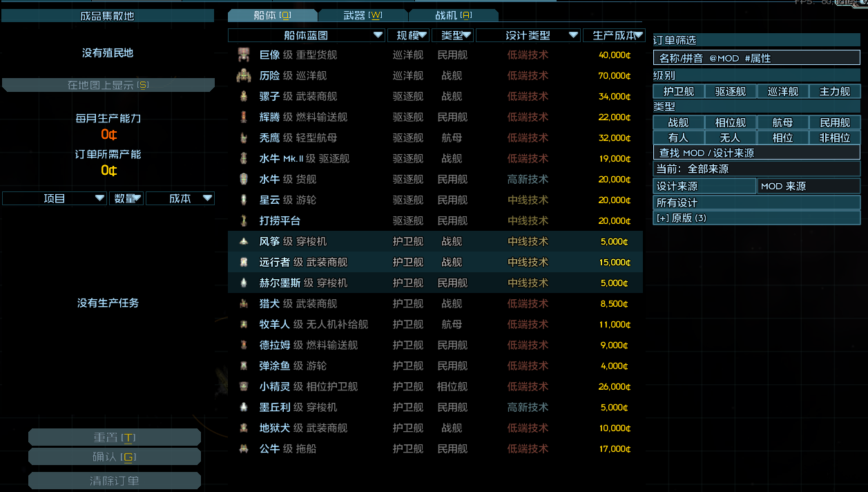Select the 地狱犬 armed merchant icon
This screenshot has height=492, width=868.
point(243,428)
